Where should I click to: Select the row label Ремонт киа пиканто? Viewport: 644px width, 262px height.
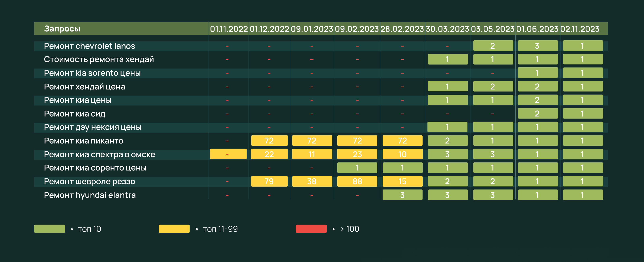tap(84, 141)
